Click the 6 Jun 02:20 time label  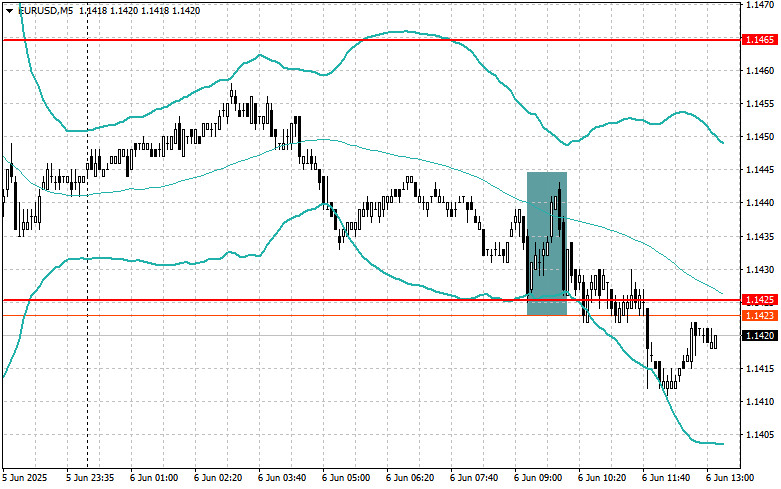click(x=218, y=478)
